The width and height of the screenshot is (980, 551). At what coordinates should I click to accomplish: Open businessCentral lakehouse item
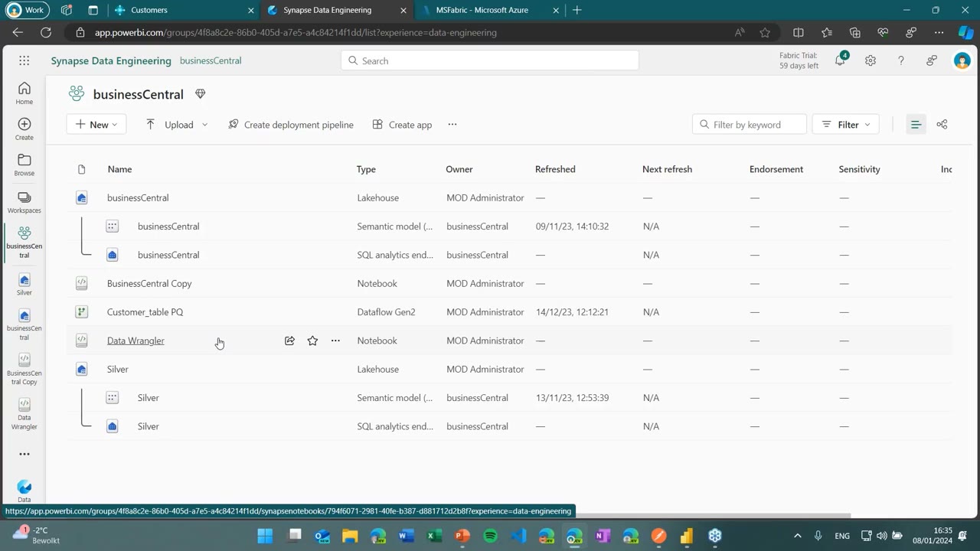coord(138,197)
